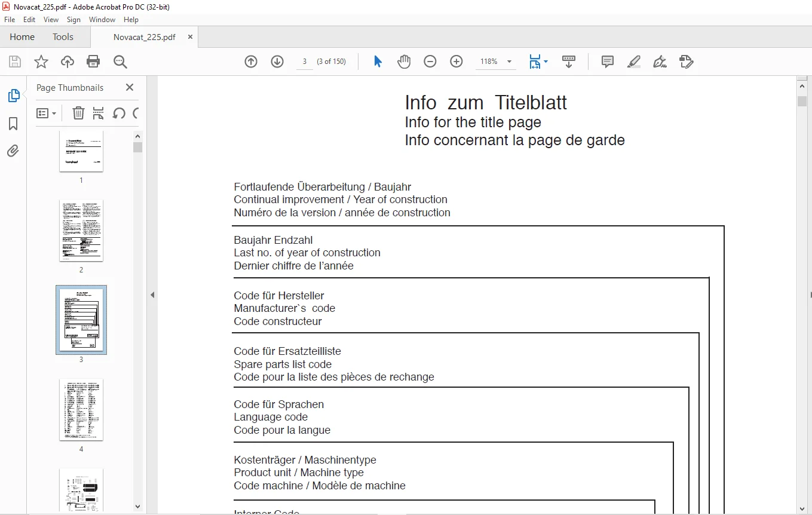Click text 'Spare parts list code'
Image resolution: width=812 pixels, height=515 pixels.
tap(283, 364)
